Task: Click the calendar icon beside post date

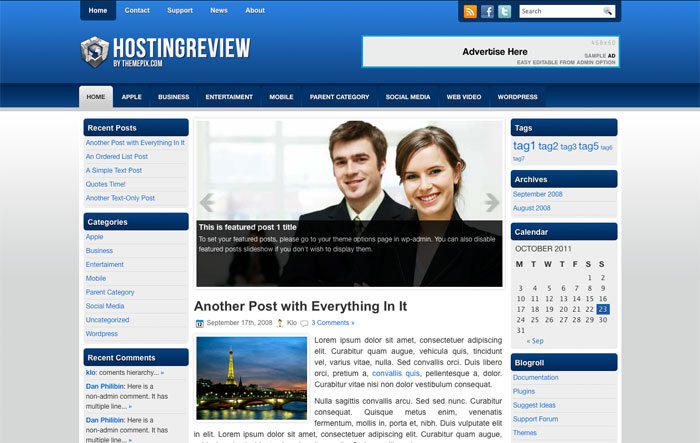Action: point(200,323)
